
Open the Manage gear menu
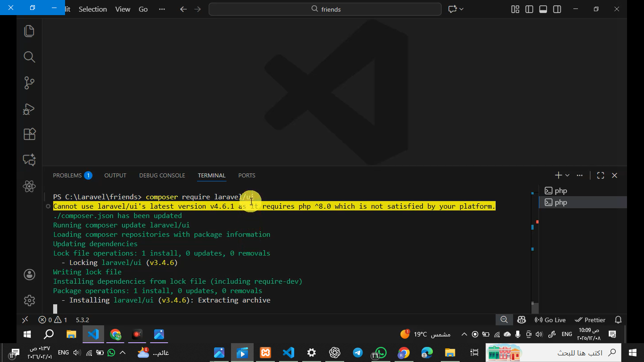pos(29,300)
